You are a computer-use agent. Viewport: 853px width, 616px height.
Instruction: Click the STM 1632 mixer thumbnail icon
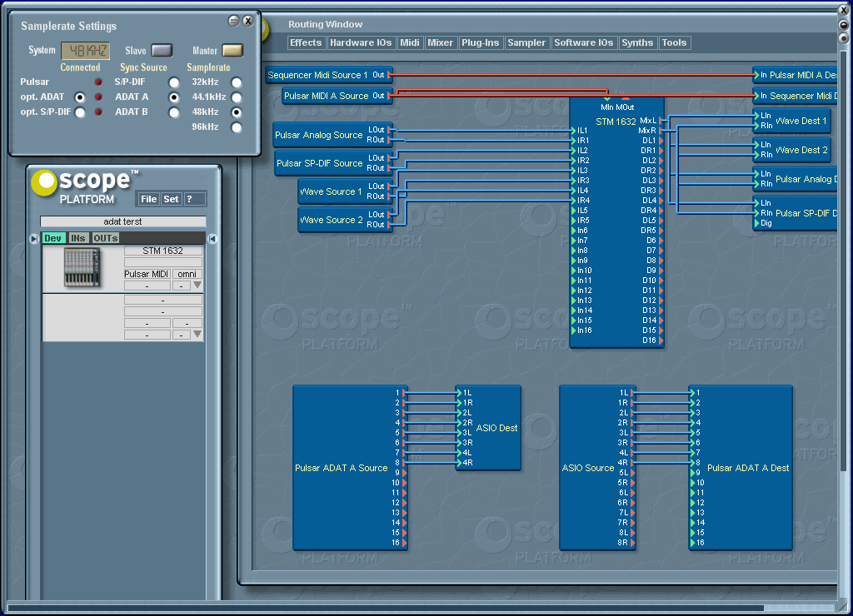(x=82, y=267)
